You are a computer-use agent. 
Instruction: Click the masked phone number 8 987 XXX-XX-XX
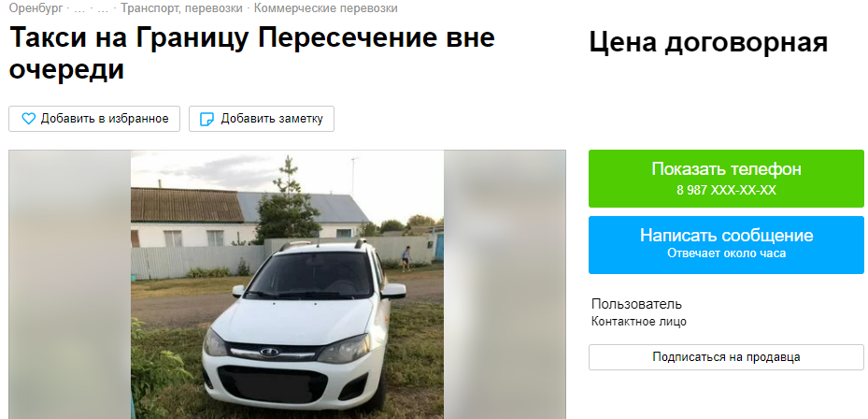726,191
